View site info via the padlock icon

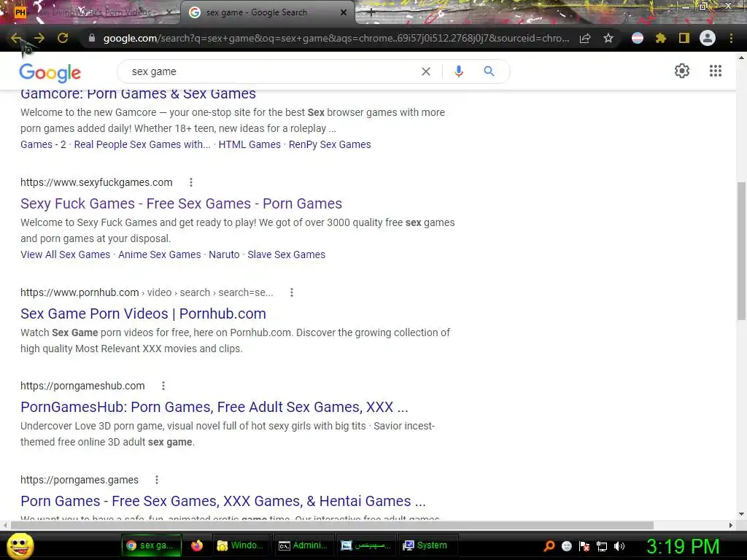coord(92,38)
